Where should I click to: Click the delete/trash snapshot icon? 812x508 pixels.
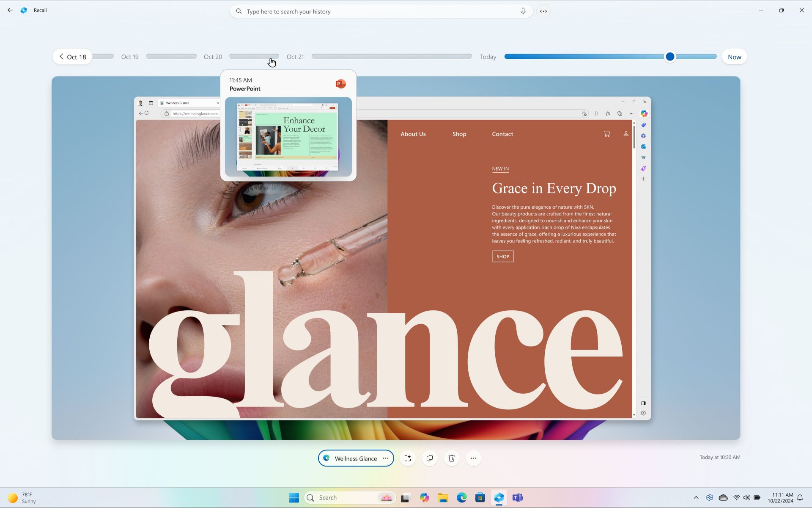(451, 458)
